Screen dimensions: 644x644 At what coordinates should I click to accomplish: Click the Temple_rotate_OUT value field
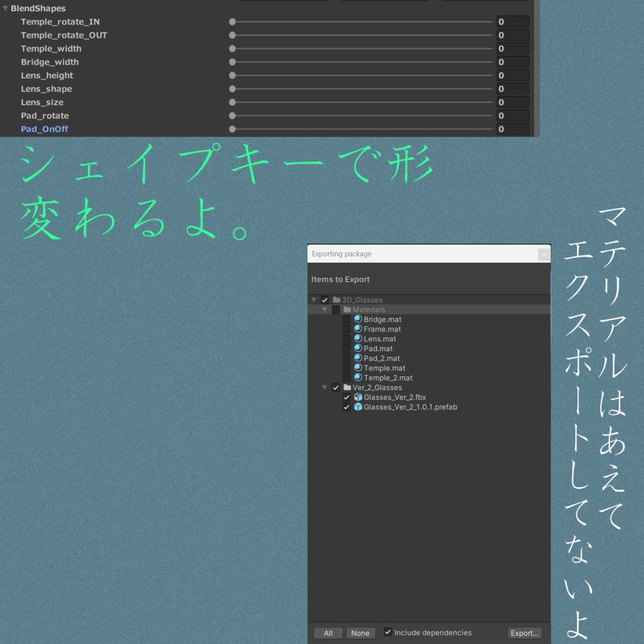click(513, 35)
